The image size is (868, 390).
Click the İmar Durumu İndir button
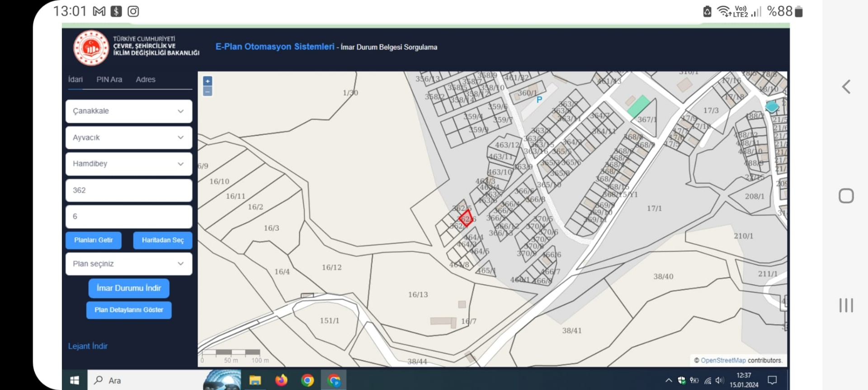(129, 288)
